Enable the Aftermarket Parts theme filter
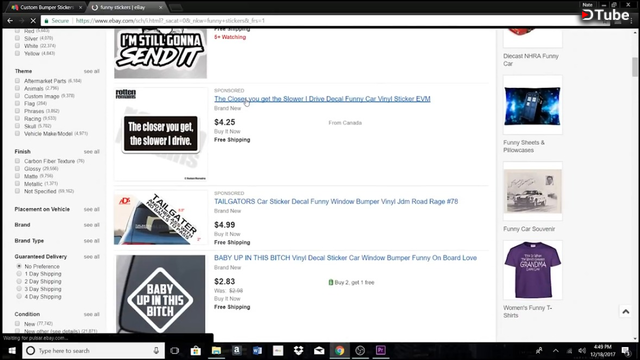This screenshot has height=360, width=640. point(17,80)
